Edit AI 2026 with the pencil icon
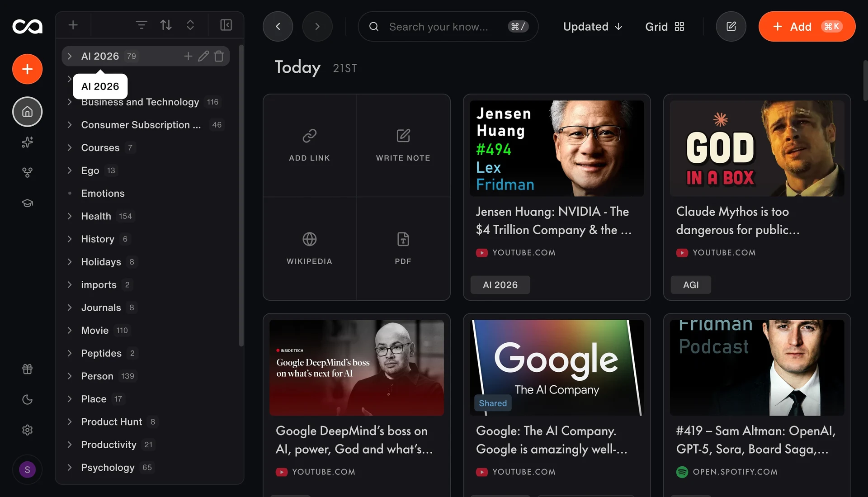868x497 pixels. (203, 56)
